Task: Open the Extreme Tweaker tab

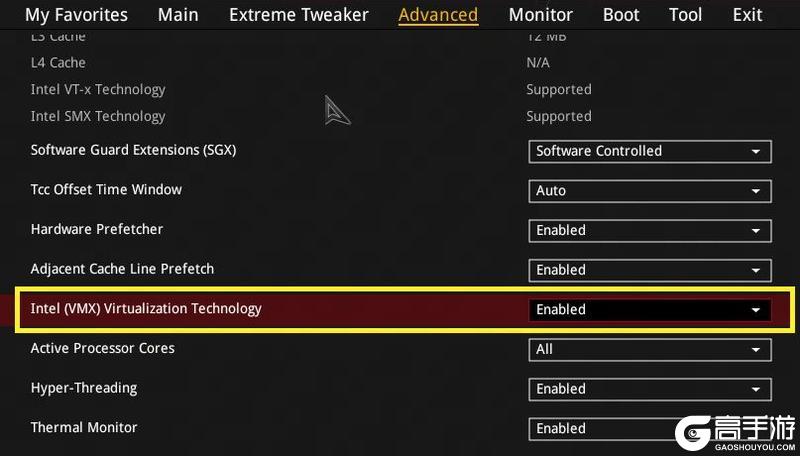Action: (x=298, y=15)
